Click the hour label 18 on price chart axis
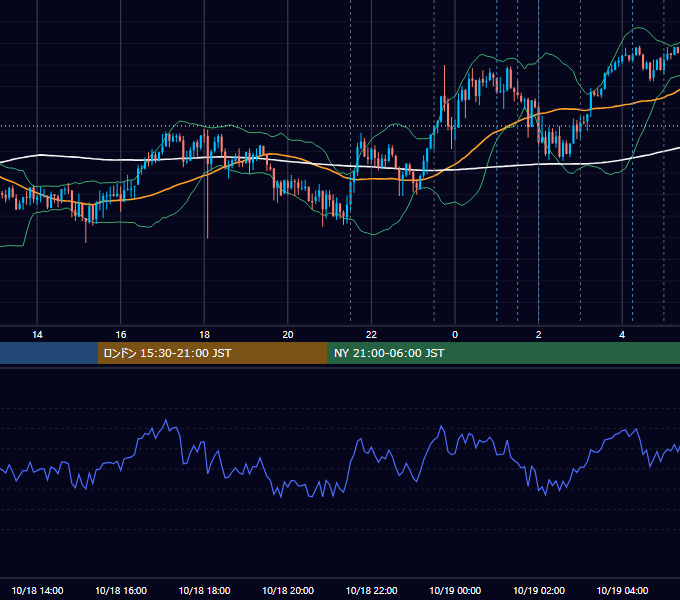The width and height of the screenshot is (680, 600). point(204,335)
